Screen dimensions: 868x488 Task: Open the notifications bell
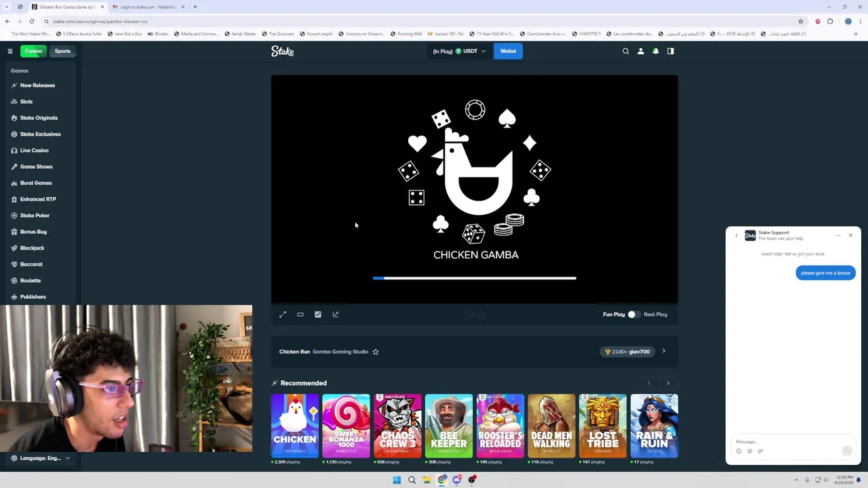coord(656,51)
